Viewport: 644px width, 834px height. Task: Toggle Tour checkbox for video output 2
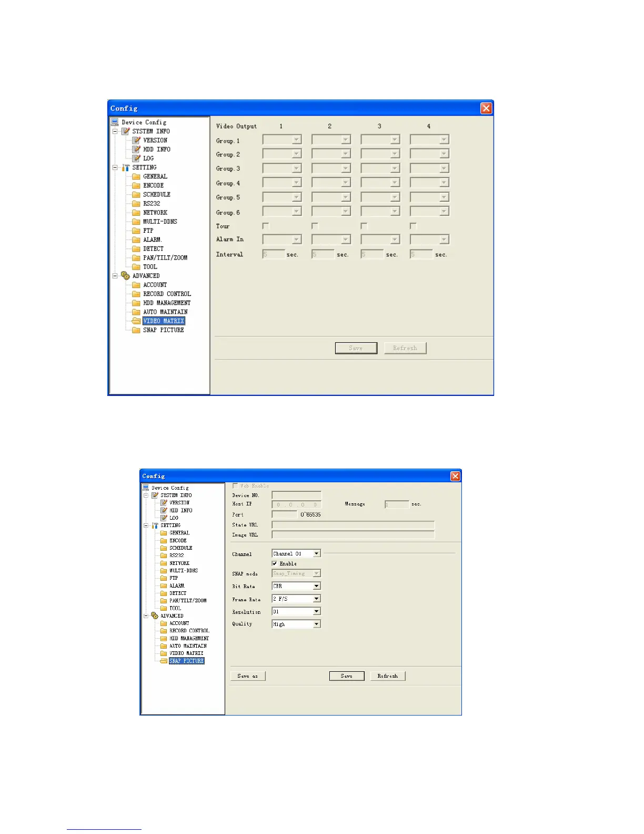315,226
